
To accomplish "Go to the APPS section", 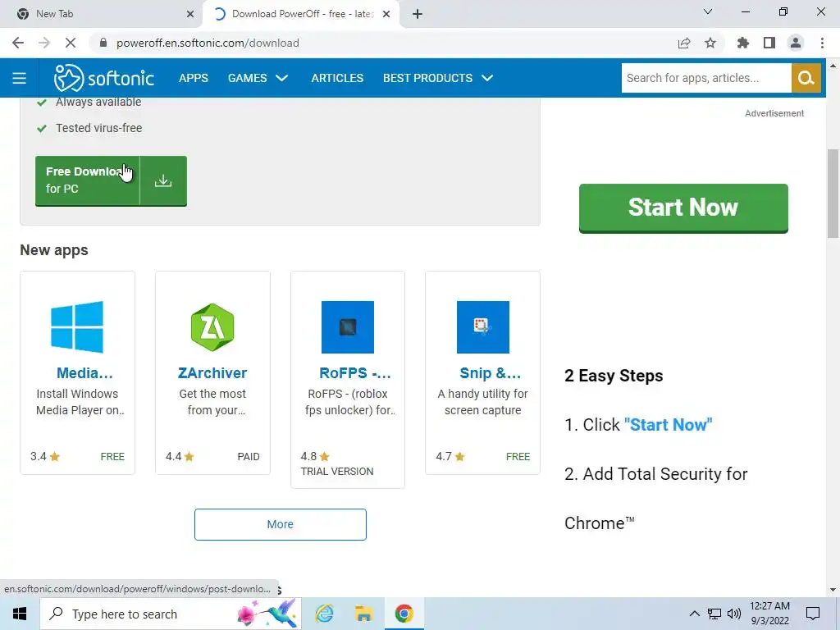I will pos(194,78).
